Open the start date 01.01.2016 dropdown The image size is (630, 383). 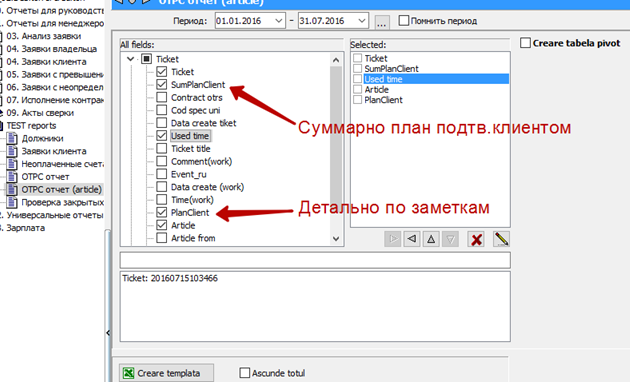pos(278,21)
